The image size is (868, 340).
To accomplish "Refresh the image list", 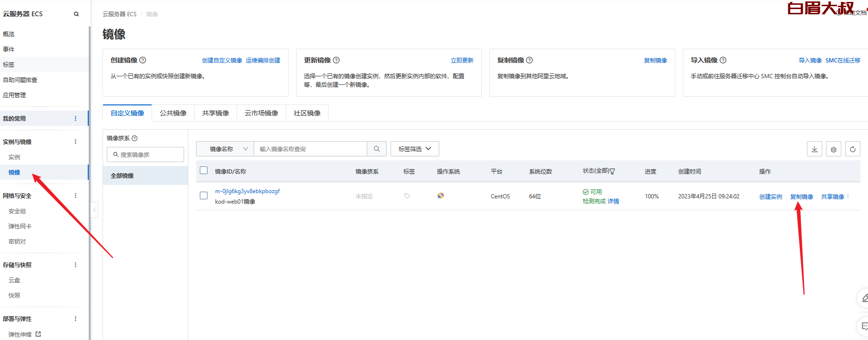I will coord(853,149).
